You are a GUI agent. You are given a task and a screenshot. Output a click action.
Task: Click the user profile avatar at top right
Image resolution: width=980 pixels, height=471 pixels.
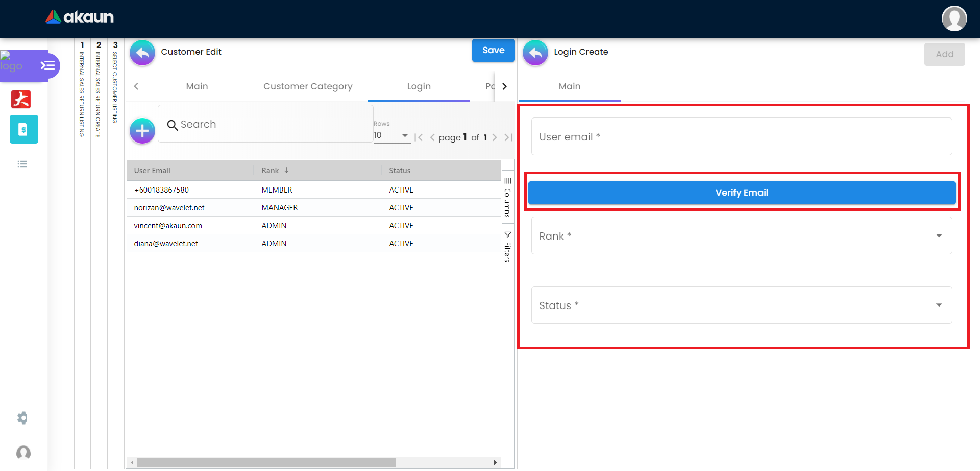click(x=954, y=18)
